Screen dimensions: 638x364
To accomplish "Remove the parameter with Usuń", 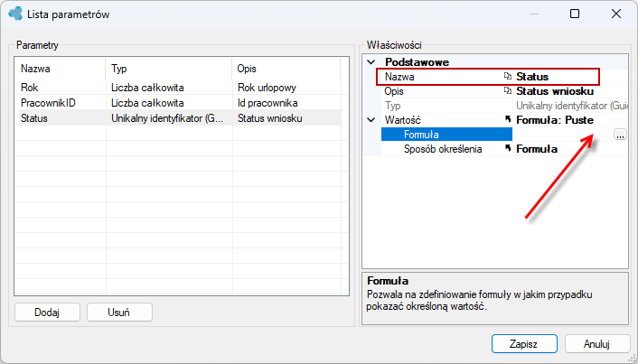I will pos(119,313).
